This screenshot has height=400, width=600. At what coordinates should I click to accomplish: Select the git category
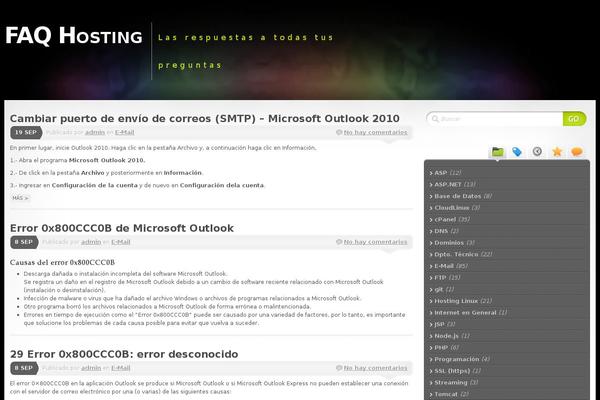439,289
